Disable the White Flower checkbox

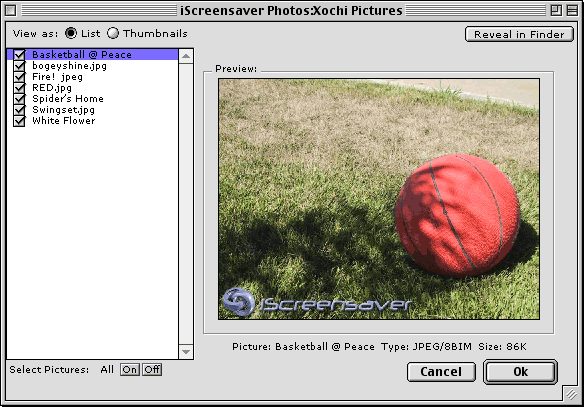[x=19, y=121]
